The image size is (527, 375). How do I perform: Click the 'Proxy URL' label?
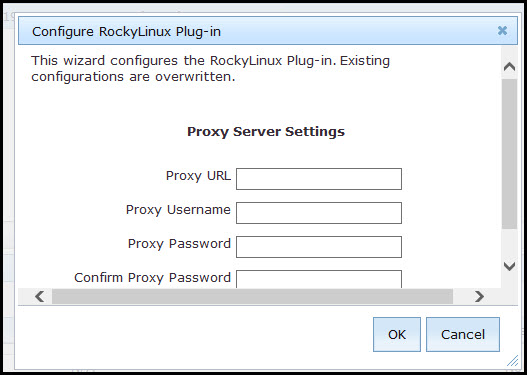(198, 176)
